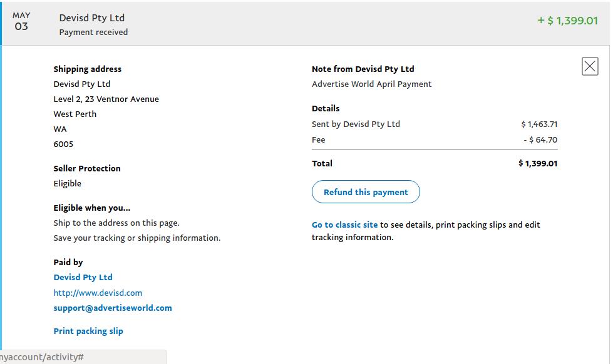
Task: Collapse the Devisd Pty Ltd transaction header row
Action: click(306, 23)
